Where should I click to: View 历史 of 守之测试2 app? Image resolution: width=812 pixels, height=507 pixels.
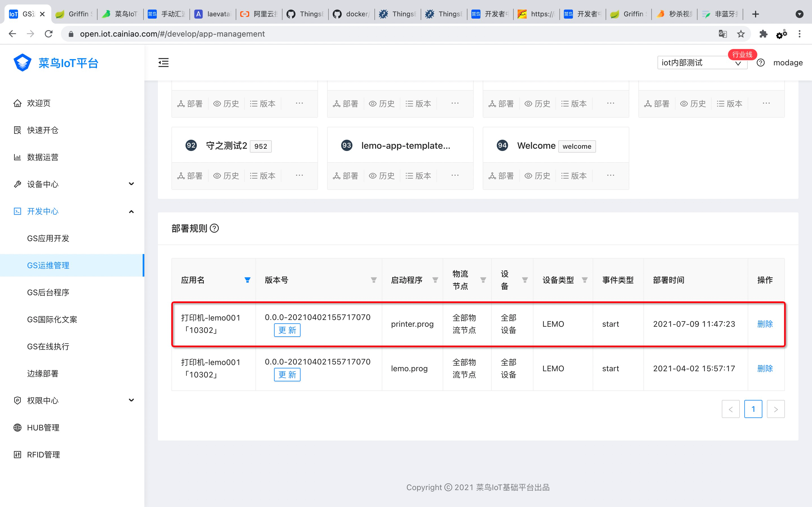pyautogui.click(x=226, y=176)
